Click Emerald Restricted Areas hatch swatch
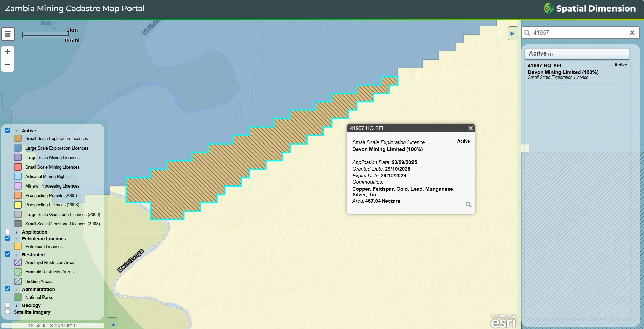644x329 pixels. pyautogui.click(x=18, y=272)
